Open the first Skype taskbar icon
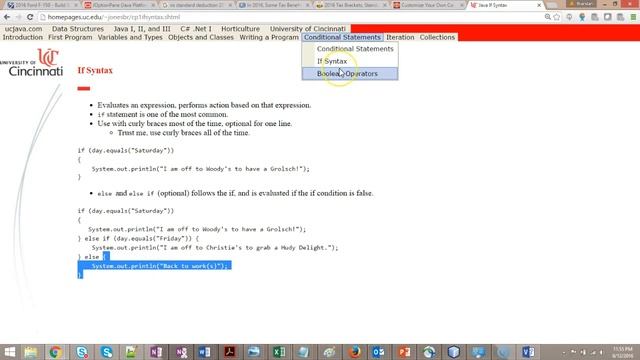640x360 pixels. tap(82, 352)
